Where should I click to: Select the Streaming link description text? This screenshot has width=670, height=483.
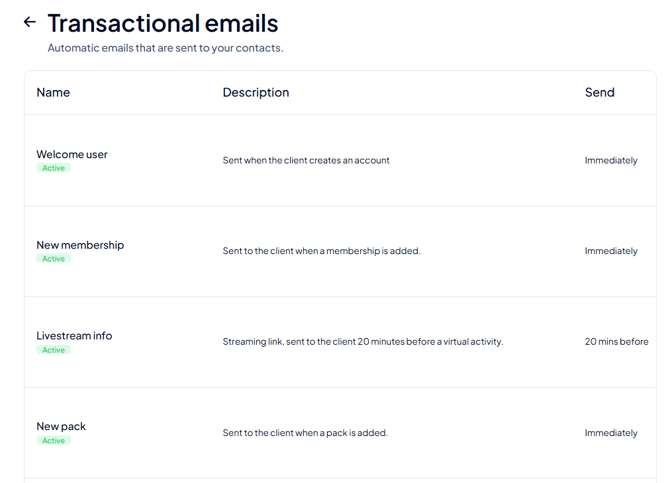coord(363,342)
